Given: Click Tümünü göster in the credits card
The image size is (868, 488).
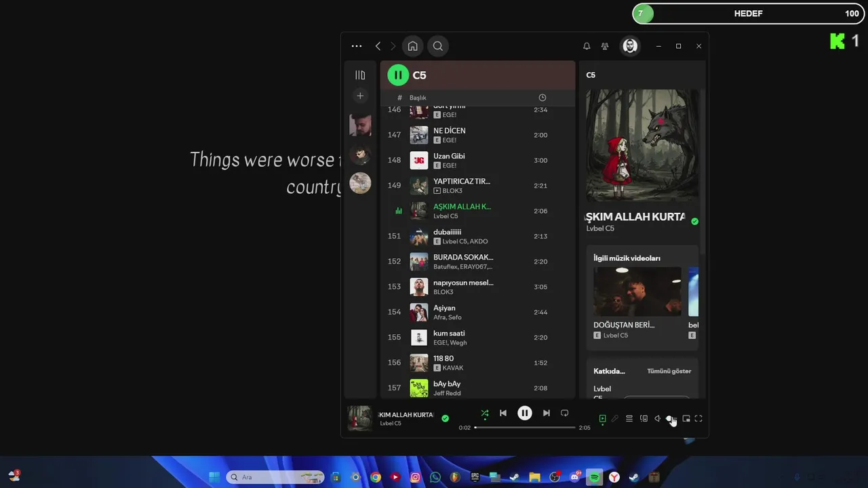Looking at the screenshot, I should (669, 371).
